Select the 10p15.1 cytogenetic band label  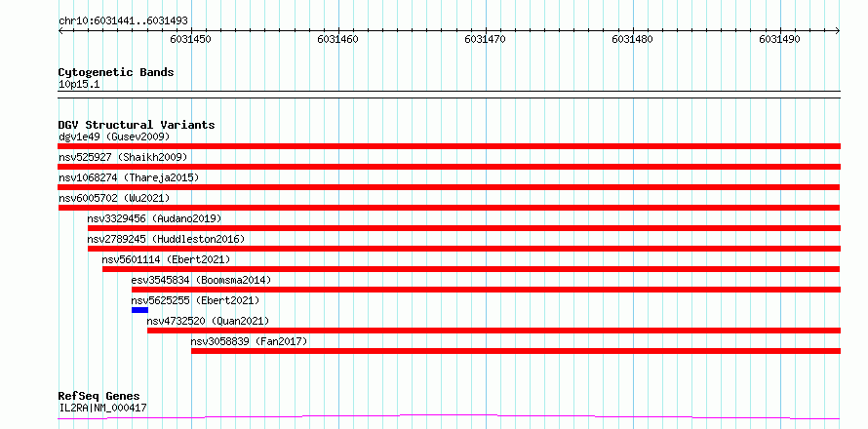pyautogui.click(x=79, y=85)
